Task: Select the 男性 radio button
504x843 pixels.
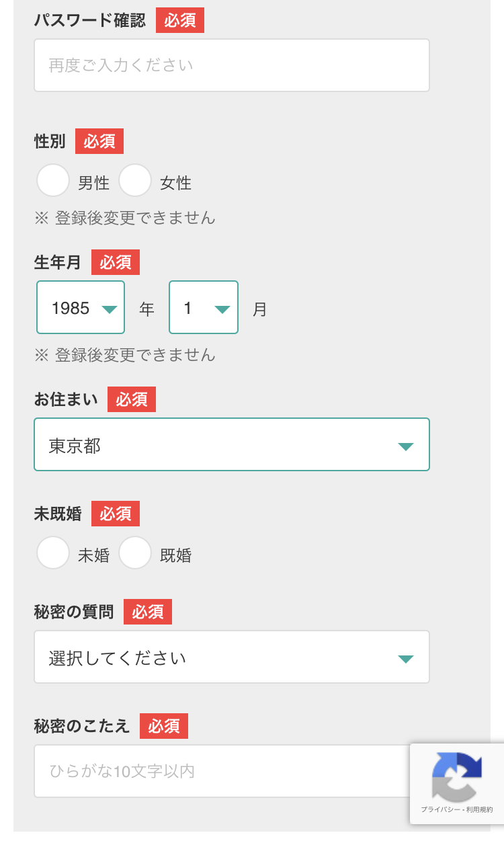Action: pyautogui.click(x=53, y=181)
